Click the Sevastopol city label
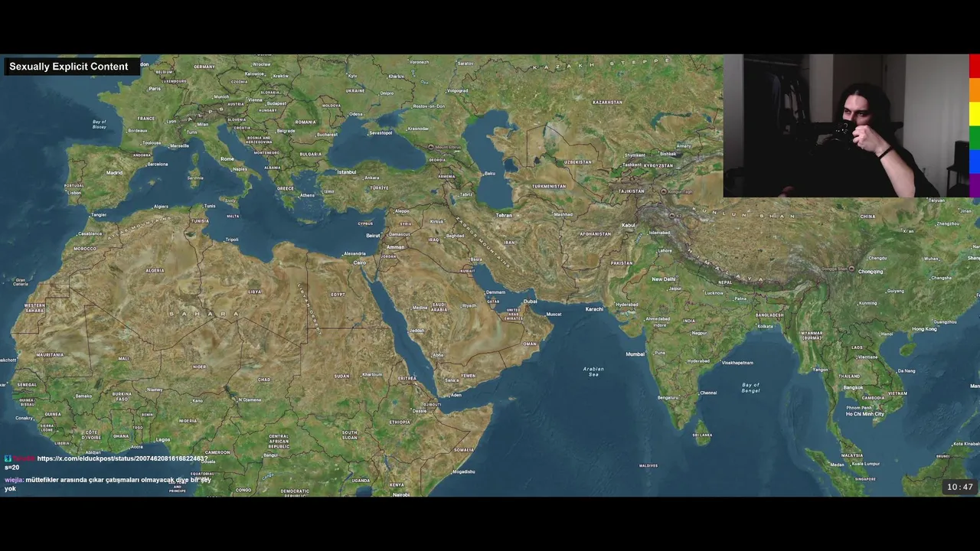 [x=381, y=133]
